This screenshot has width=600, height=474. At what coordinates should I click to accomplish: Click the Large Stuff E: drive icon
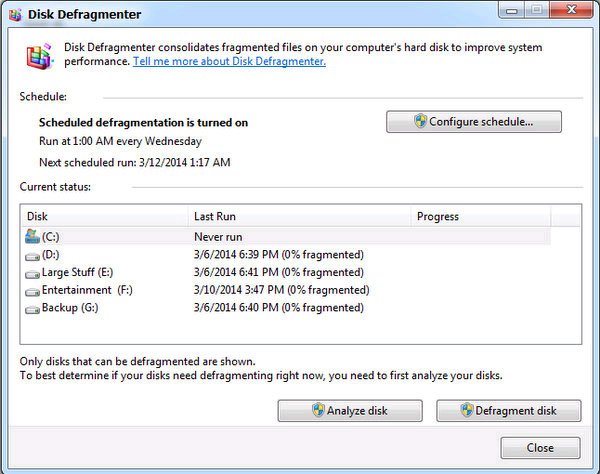pyautogui.click(x=32, y=274)
